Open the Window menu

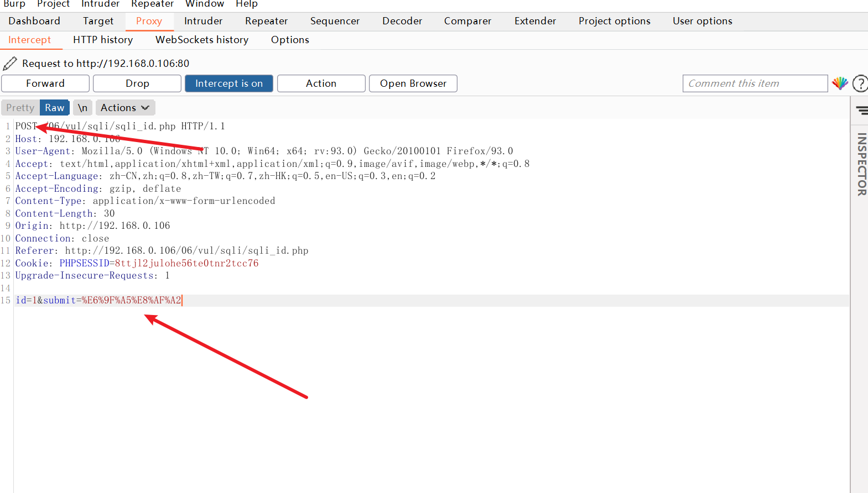pyautogui.click(x=205, y=4)
